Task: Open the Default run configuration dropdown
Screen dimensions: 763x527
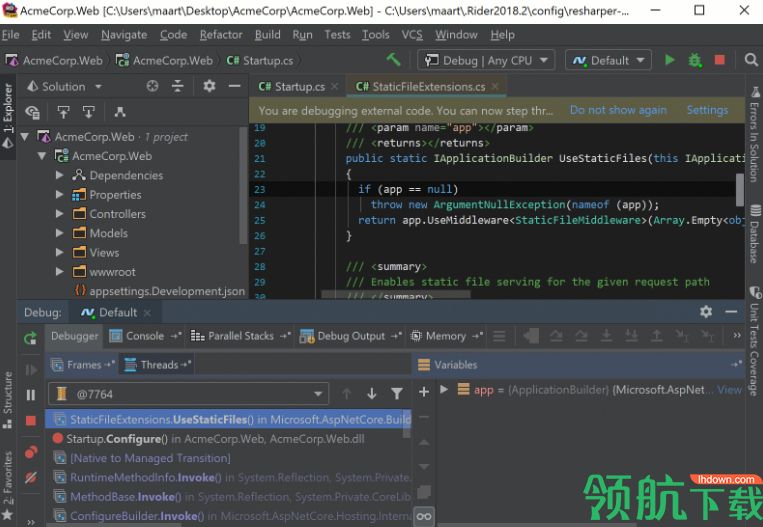Action: [x=608, y=60]
